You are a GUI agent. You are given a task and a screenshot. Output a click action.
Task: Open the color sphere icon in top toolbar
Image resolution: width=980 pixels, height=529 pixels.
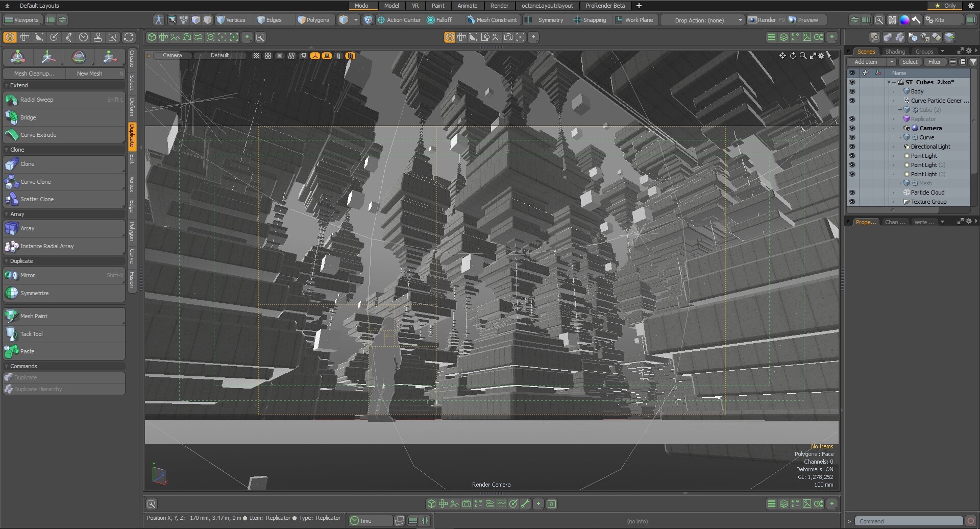click(904, 20)
